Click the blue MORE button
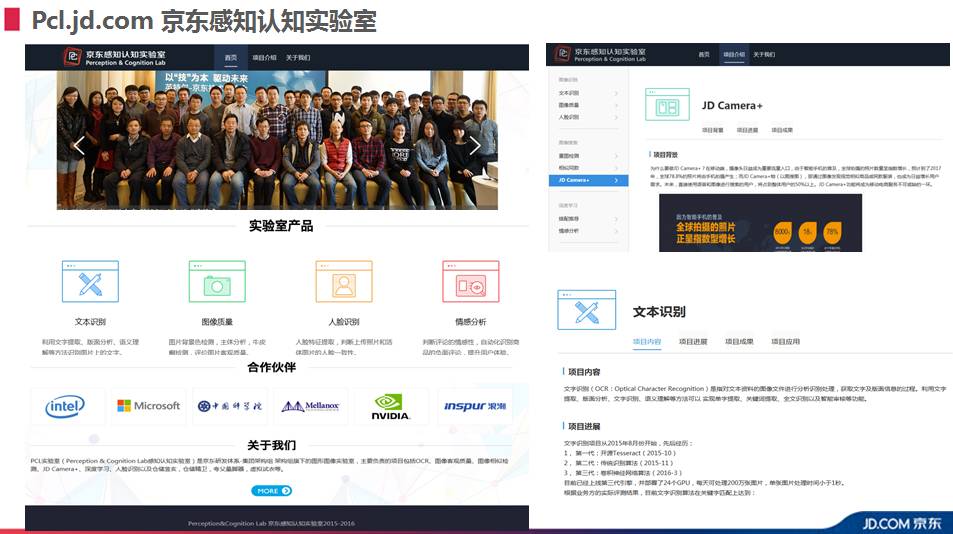Viewport: 953px width, 534px height. pyautogui.click(x=272, y=491)
